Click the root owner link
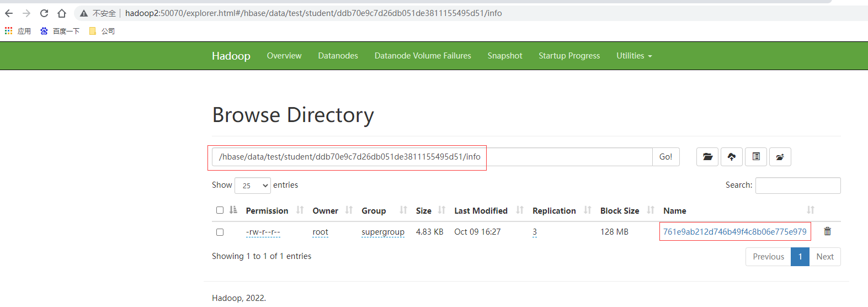Screen dimensions: 868x307 click(x=321, y=232)
